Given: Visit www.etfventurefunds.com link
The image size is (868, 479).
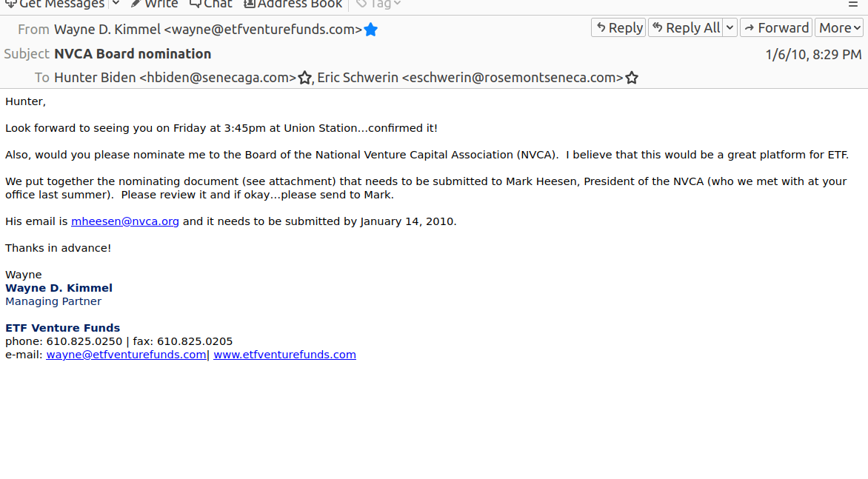Looking at the screenshot, I should [x=284, y=355].
